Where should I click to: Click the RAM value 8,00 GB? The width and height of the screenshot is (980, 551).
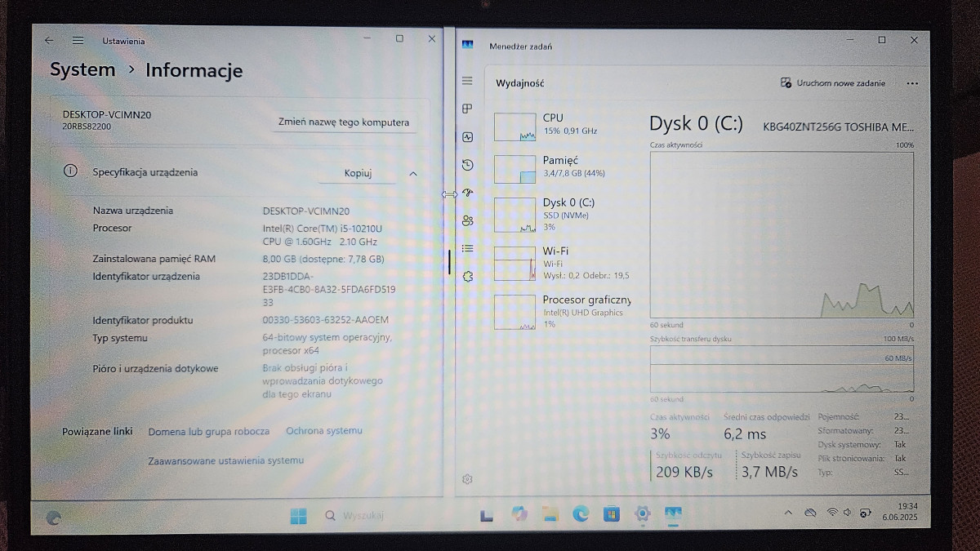pos(323,259)
